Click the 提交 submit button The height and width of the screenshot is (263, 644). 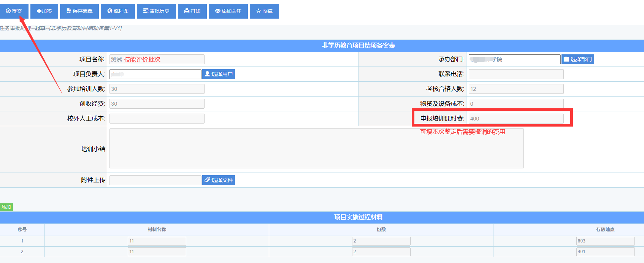point(14,11)
